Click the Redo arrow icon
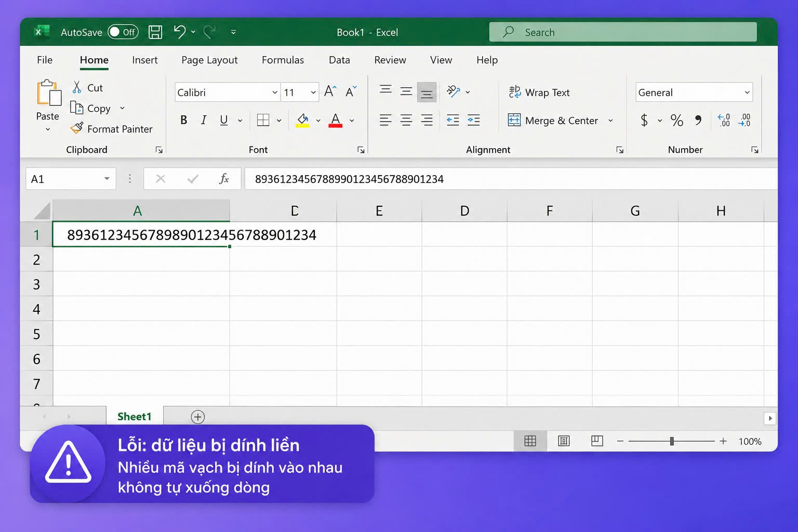This screenshot has height=532, width=798. tap(209, 32)
